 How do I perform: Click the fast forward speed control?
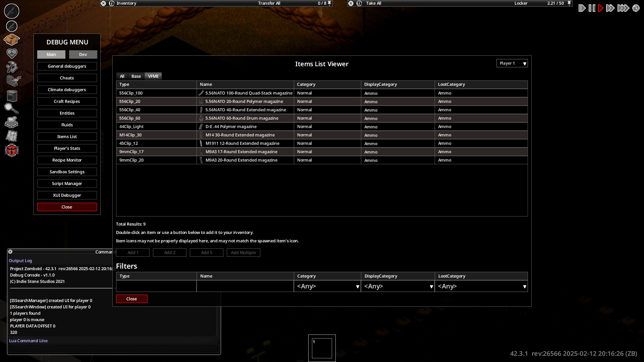[x=610, y=8]
